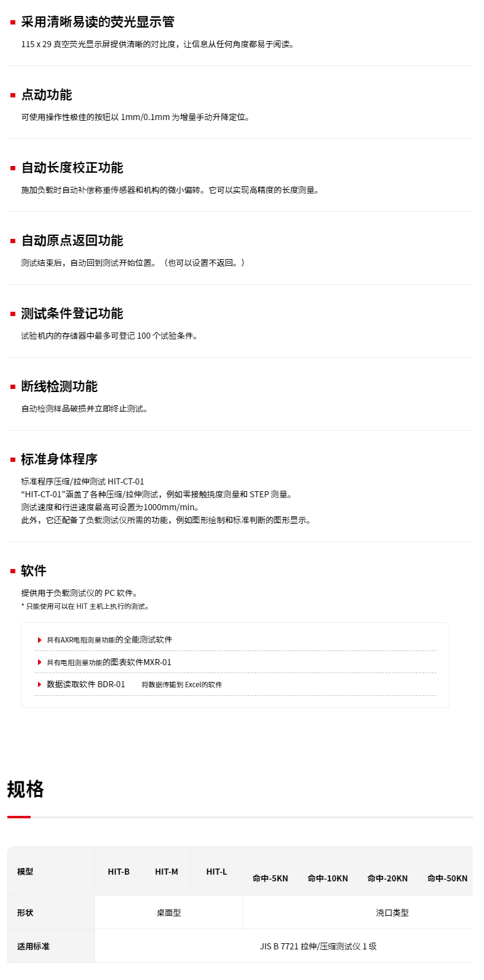Select the HIT-L column header
Screen dimensions: 484x980
coord(217,872)
